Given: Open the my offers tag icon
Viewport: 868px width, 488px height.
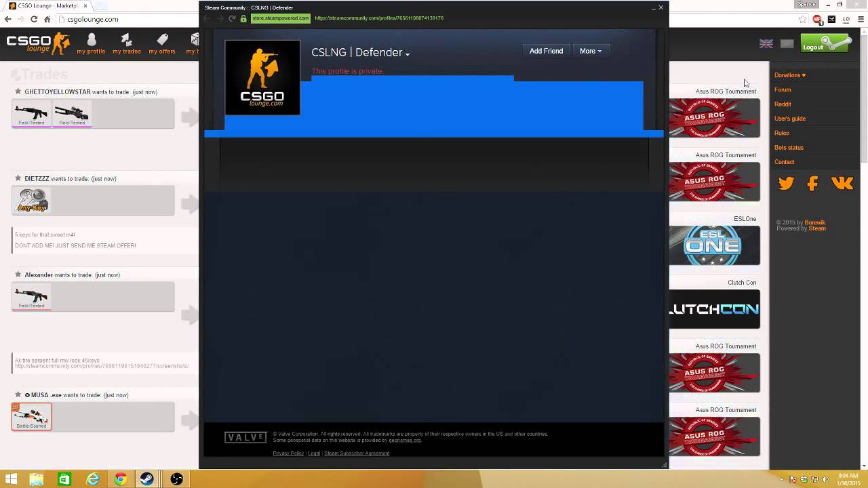Looking at the screenshot, I should (x=162, y=40).
